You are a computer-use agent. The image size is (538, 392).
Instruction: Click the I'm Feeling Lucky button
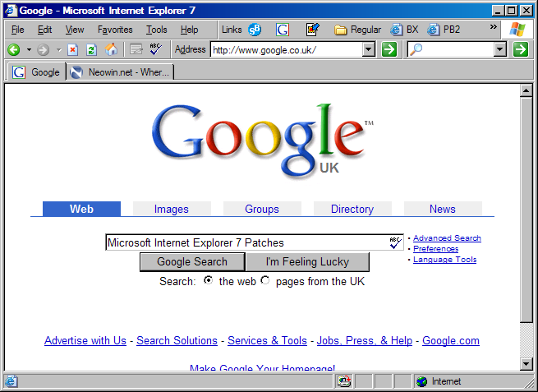point(307,262)
